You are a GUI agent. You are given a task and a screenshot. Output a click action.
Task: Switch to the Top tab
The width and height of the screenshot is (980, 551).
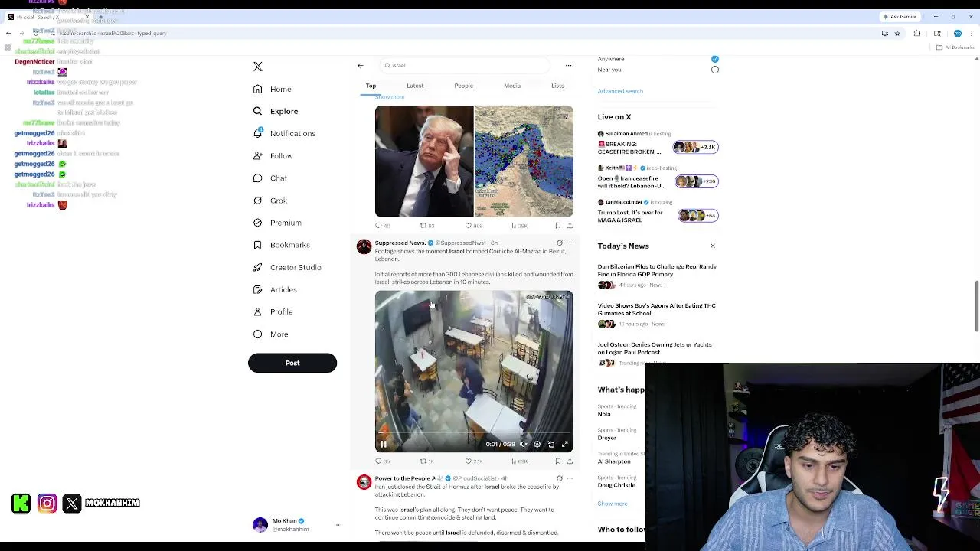click(x=371, y=86)
